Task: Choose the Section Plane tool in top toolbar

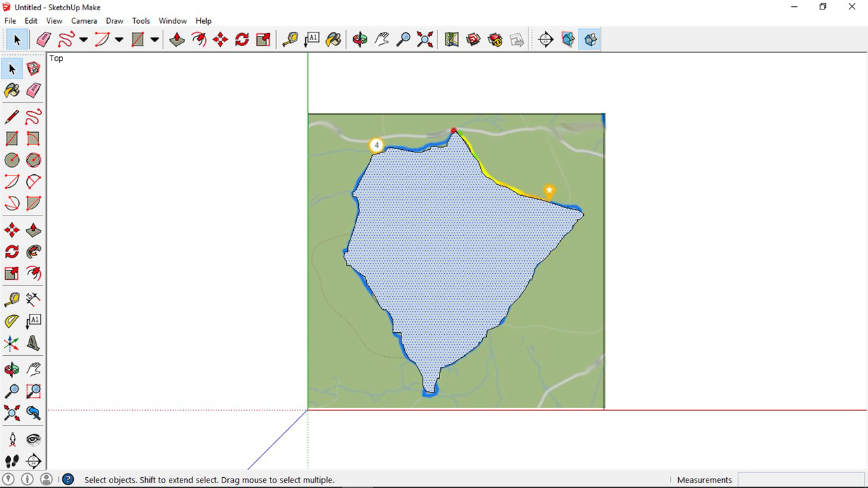Action: (546, 39)
